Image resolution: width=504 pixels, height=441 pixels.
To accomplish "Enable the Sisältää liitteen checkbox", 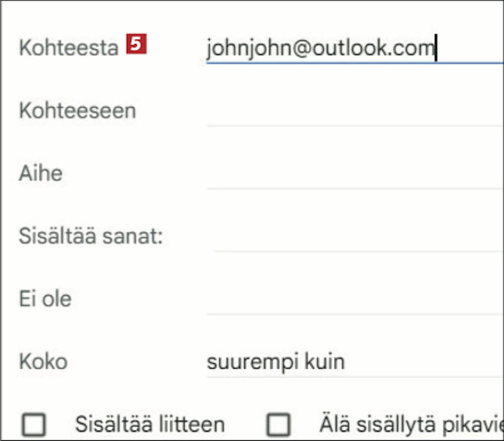I will (34, 425).
